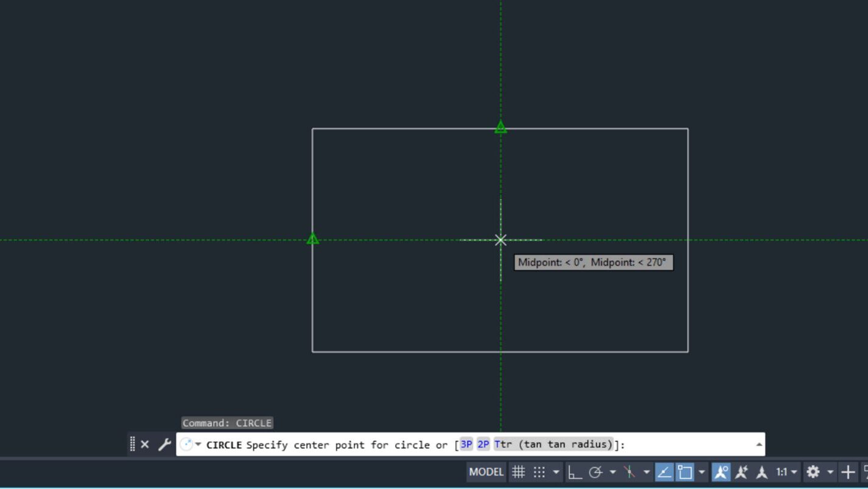Select the 3P circle option
The width and height of the screenshot is (868, 489).
click(x=466, y=445)
